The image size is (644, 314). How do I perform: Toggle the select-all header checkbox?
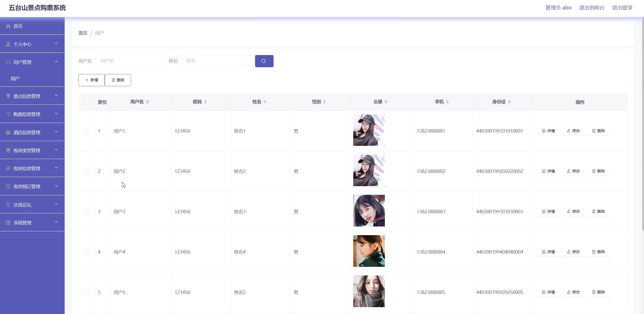coord(86,102)
